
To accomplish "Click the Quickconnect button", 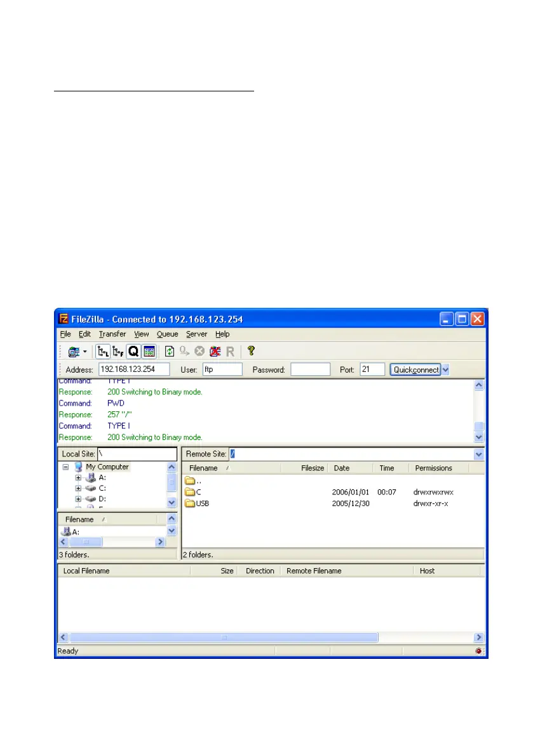I will (415, 370).
